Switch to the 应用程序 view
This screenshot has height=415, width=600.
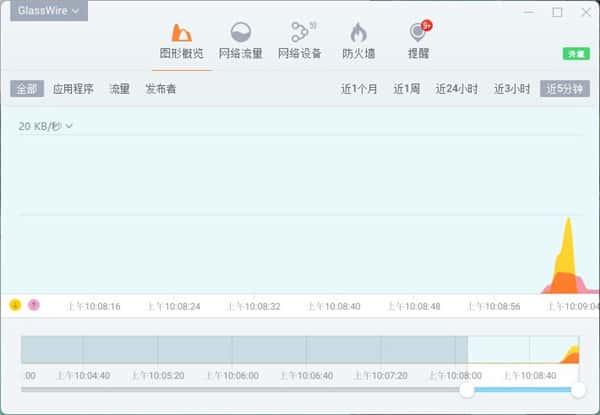click(73, 89)
